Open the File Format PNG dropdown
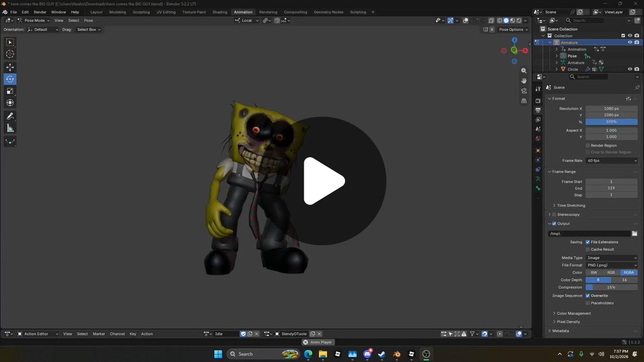The height and width of the screenshot is (362, 644). coord(612,265)
